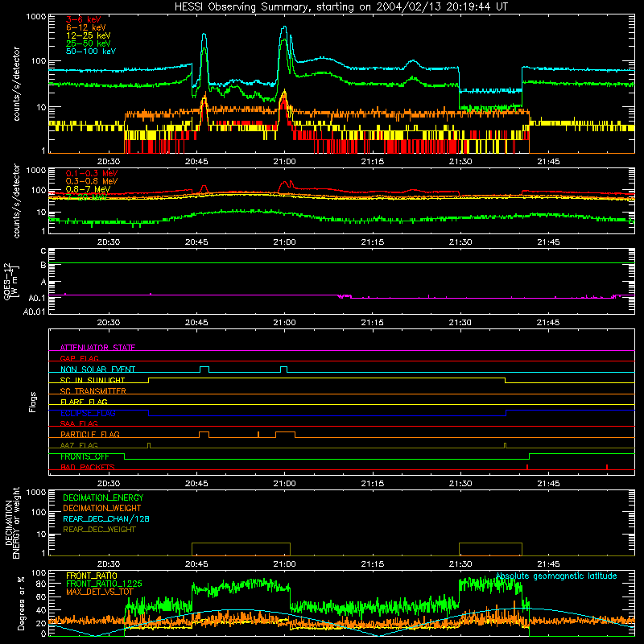Viewport: 644px width, 644px height.
Task: Select the ATTENUATOR_STATE flag label
Action: (97, 348)
